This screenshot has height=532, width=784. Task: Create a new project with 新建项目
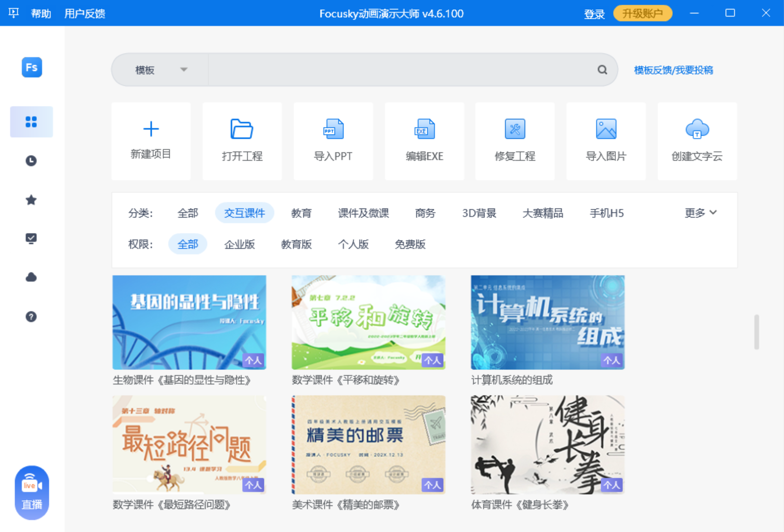click(151, 141)
